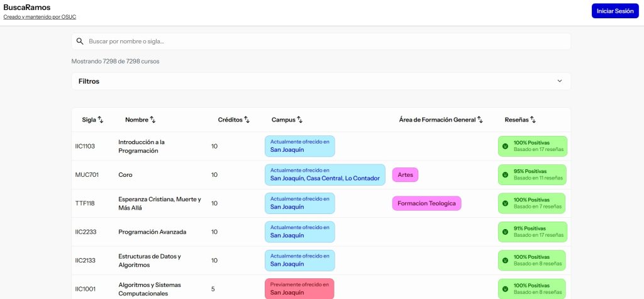Select the Formacion Teologica tag
The width and height of the screenshot is (644, 299).
point(426,203)
